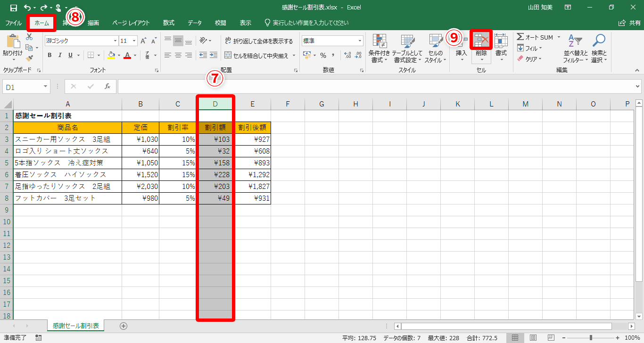
Task: Open the font size 11 dropdown
Action: point(134,41)
